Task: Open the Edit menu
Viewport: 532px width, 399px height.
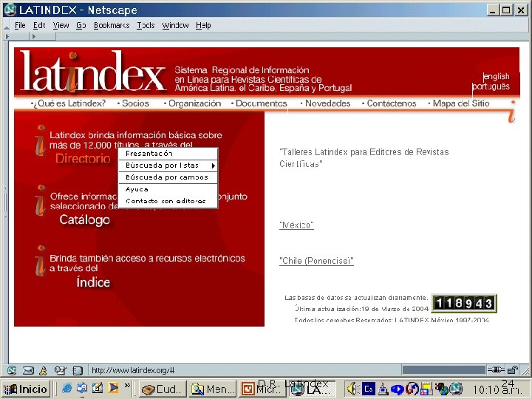Action: point(39,25)
